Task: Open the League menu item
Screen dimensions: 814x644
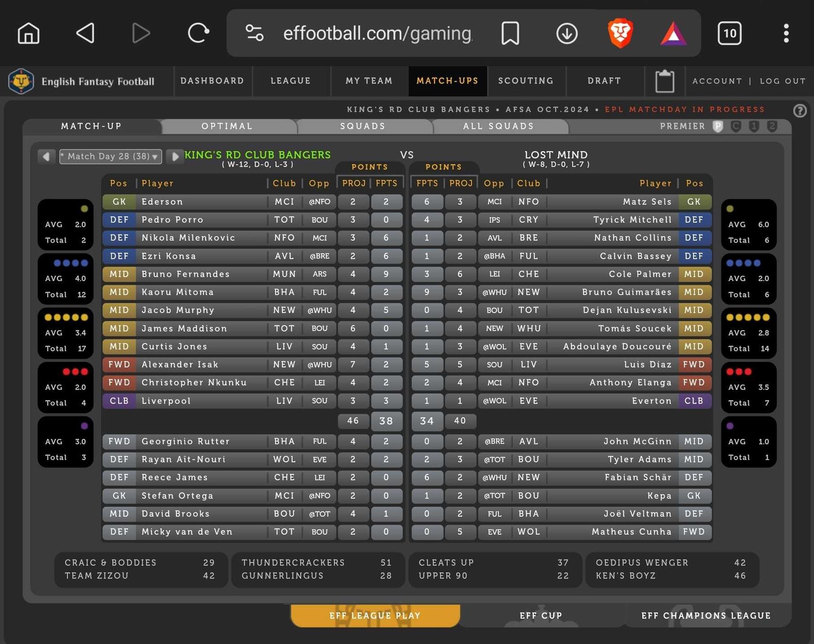Action: [x=290, y=81]
